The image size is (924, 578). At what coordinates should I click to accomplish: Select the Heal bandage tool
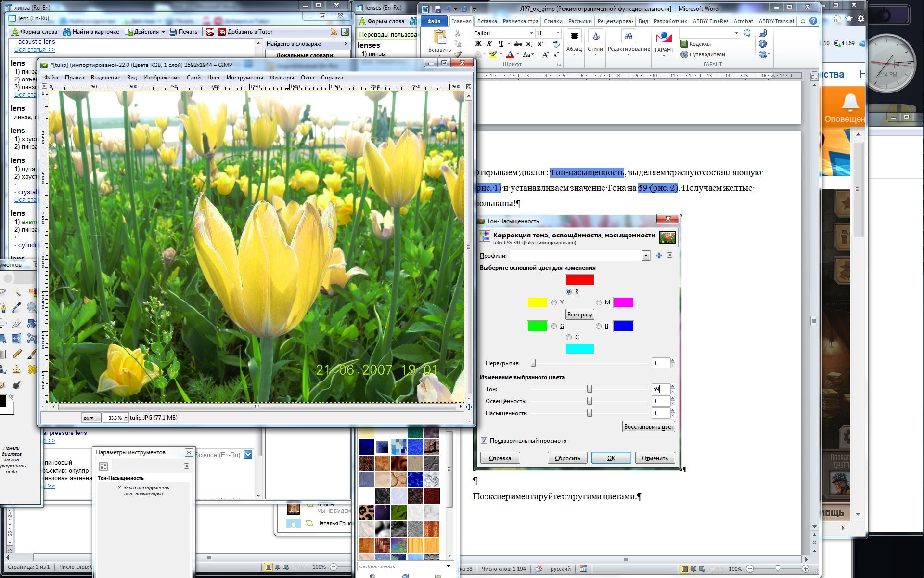click(32, 369)
